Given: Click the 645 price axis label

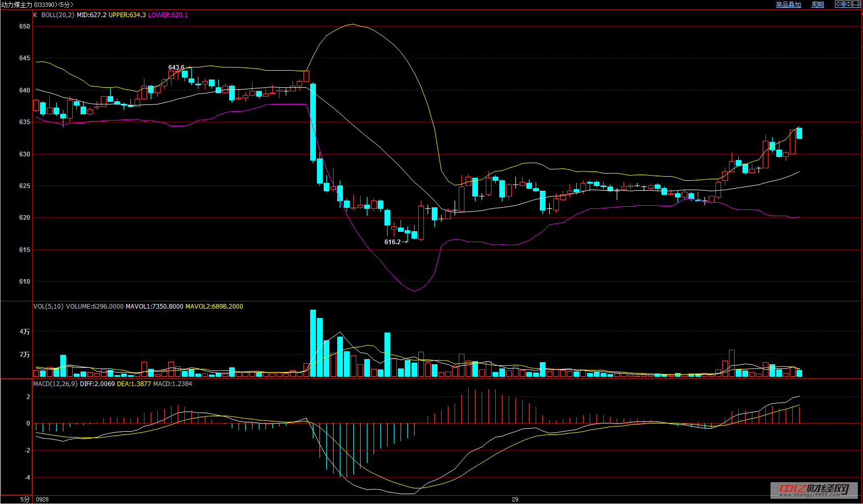Looking at the screenshot, I should point(24,58).
